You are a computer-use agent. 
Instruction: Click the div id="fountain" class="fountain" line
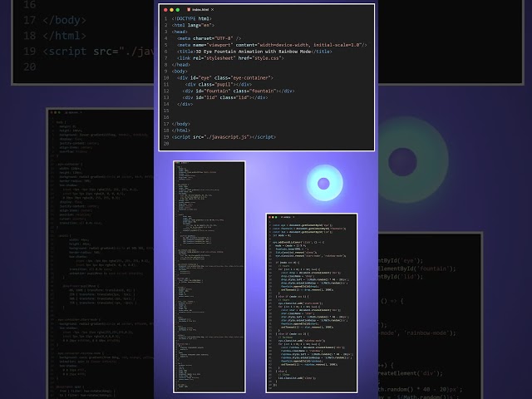point(239,91)
